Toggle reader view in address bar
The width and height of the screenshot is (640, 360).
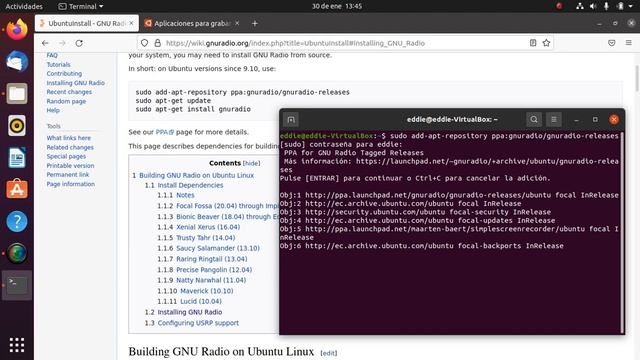[x=533, y=43]
